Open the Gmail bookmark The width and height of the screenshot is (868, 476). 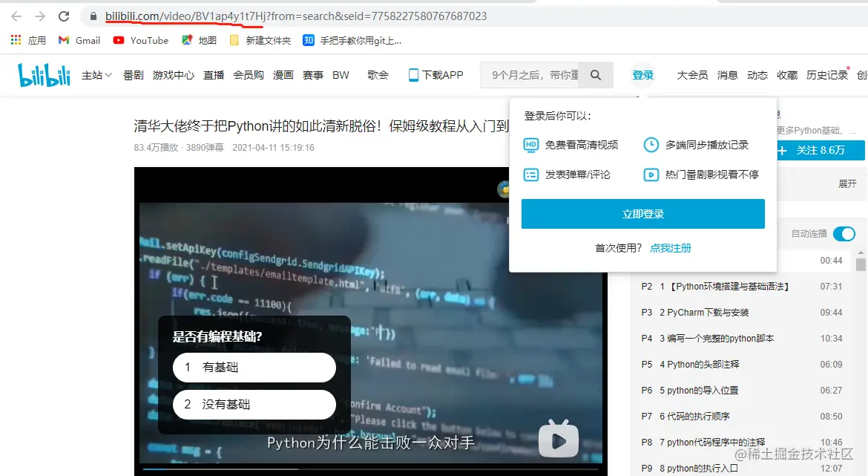[79, 40]
